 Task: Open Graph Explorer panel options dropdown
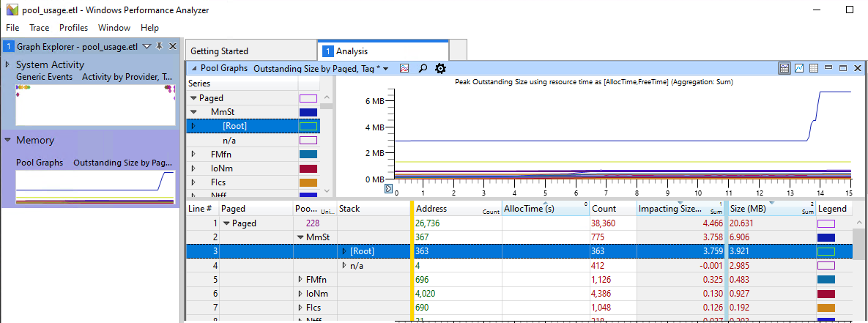(x=146, y=46)
